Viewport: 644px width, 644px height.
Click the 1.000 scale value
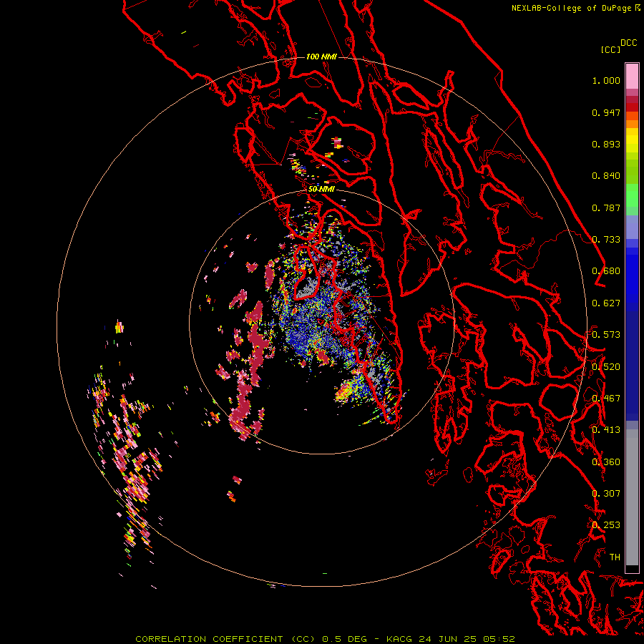[606, 80]
